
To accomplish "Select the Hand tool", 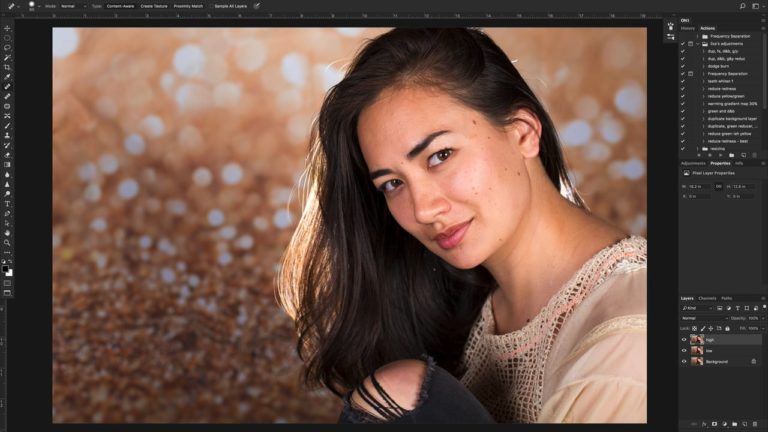I will [7, 233].
